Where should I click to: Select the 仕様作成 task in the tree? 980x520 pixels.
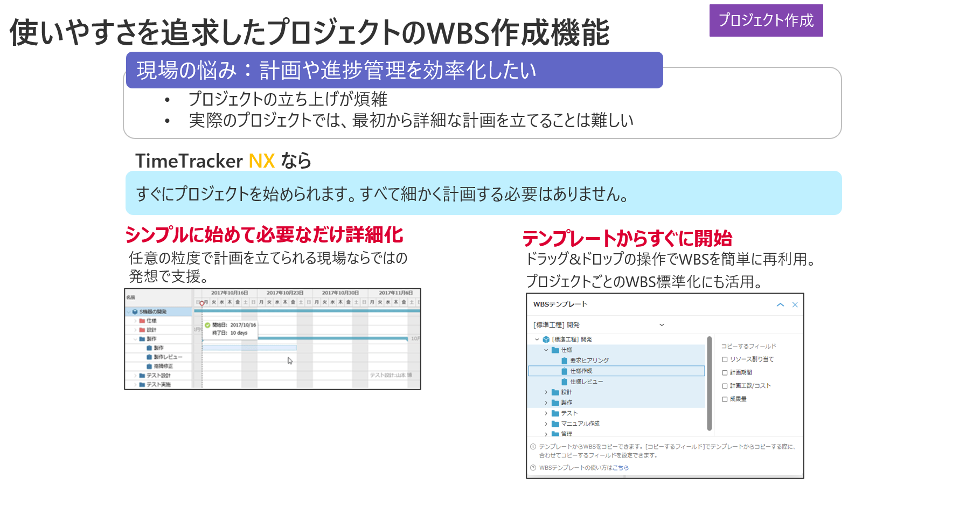581,371
